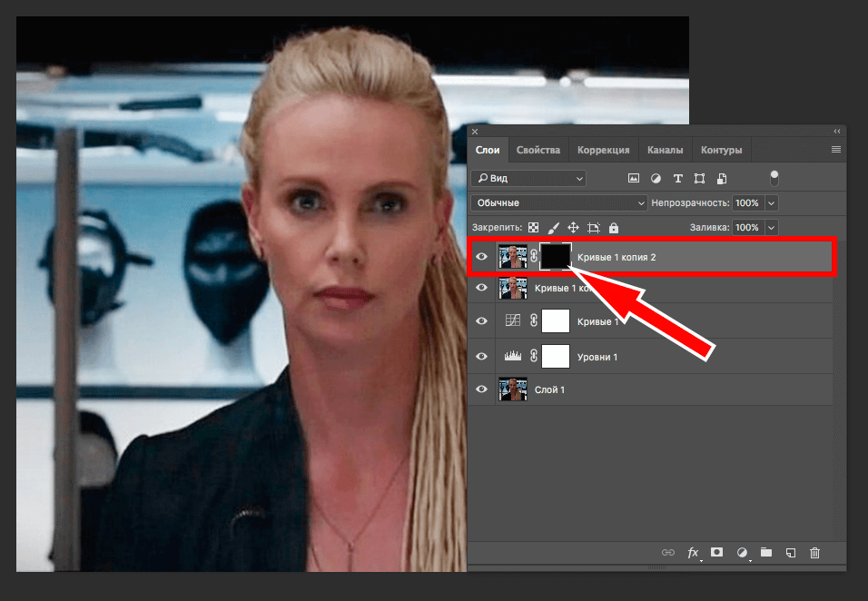Click the lock all padlock icon
868x601 pixels.
(x=614, y=228)
